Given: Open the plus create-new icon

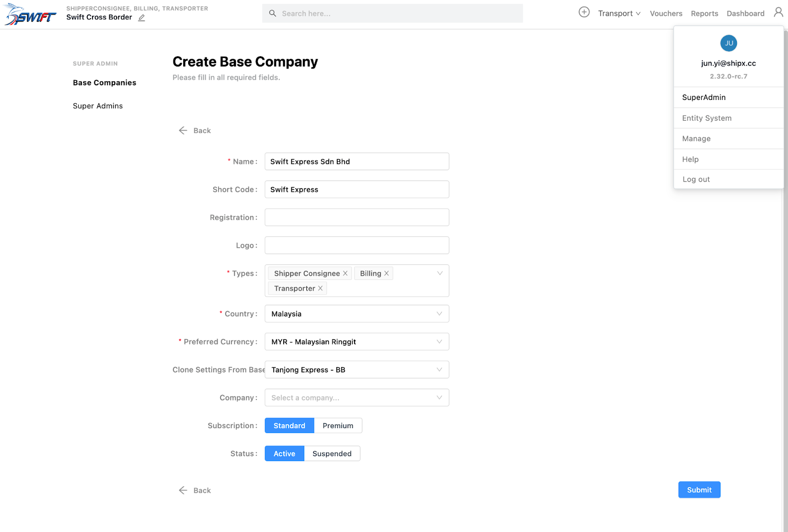Looking at the screenshot, I should [x=584, y=12].
